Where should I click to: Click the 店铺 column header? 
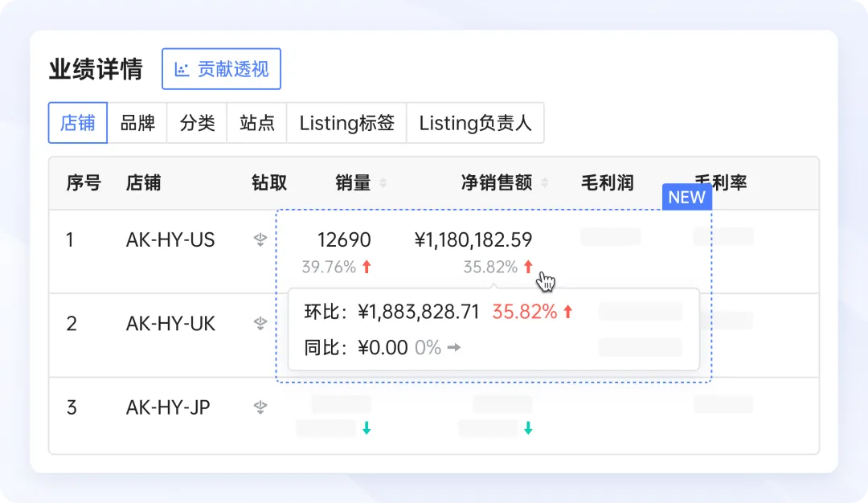click(143, 182)
